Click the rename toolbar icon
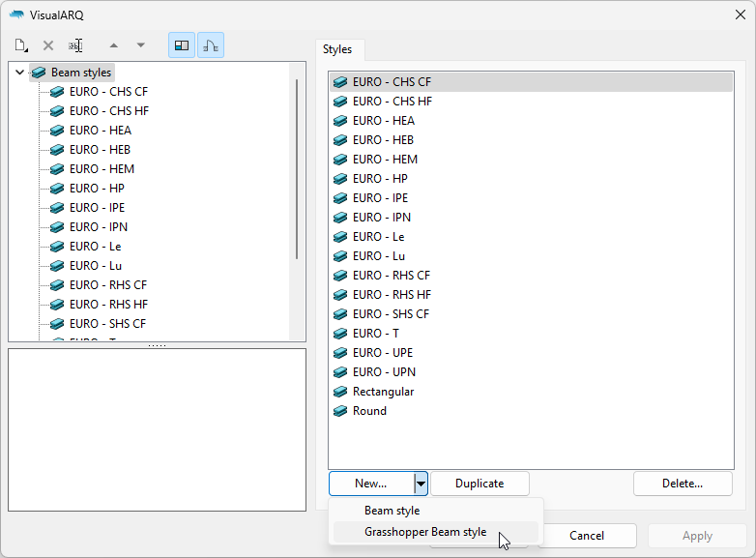756x558 pixels. (75, 45)
